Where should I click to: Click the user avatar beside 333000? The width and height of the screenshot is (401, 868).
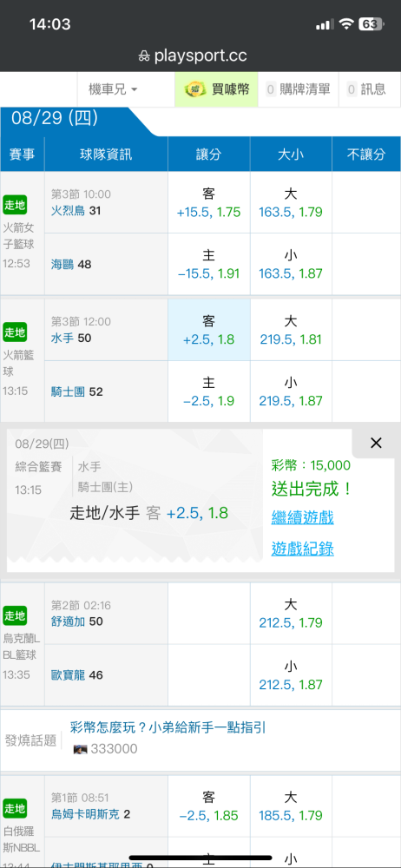point(81,749)
